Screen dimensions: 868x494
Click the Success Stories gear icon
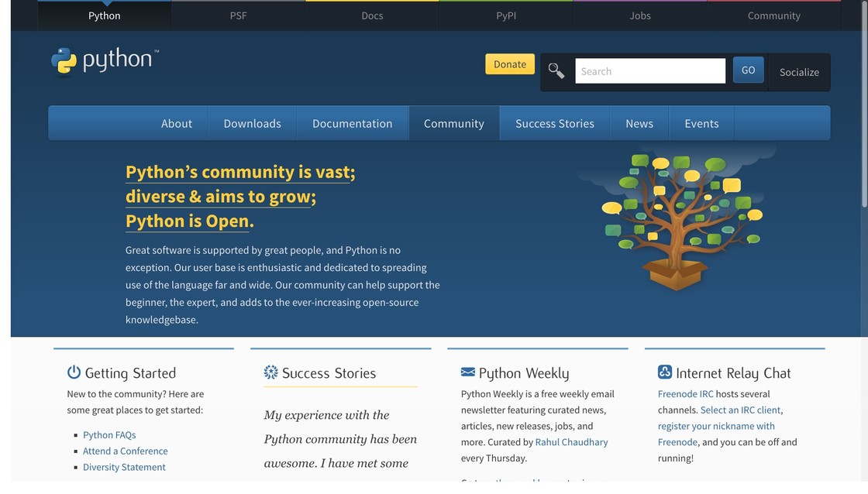pos(270,372)
